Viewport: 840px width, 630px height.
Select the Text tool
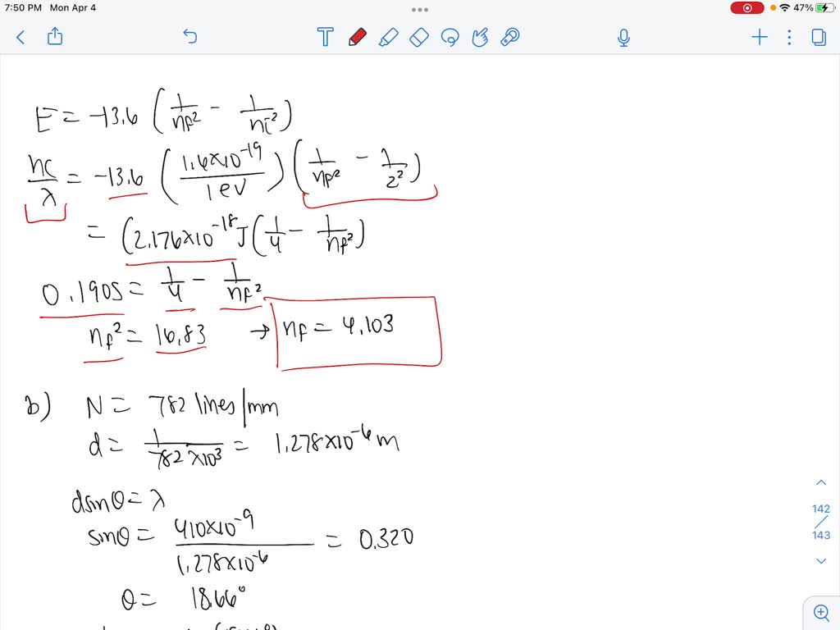tap(325, 37)
